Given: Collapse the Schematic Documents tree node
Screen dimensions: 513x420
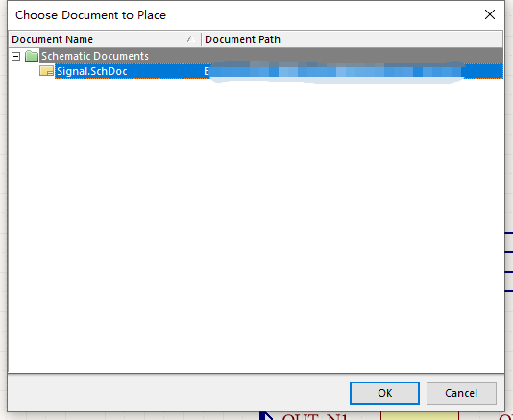Looking at the screenshot, I should click(15, 57).
